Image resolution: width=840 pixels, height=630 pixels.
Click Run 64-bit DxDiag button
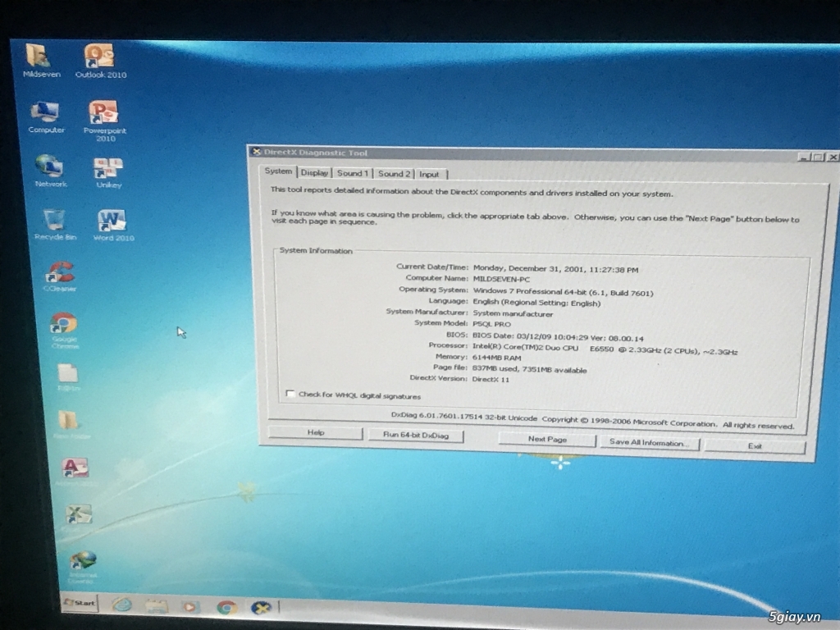[x=416, y=435]
